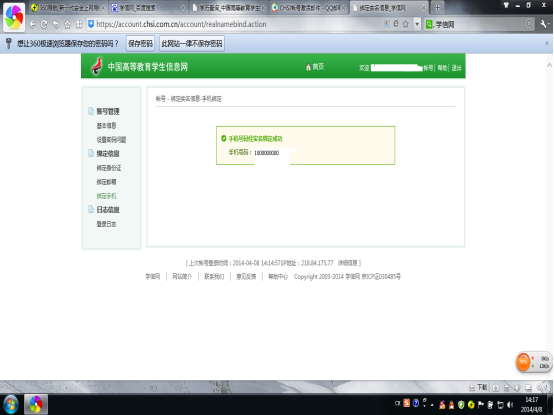Click the undo-close-tab arrow icon
Viewport: 554px width, 415px height.
[x=56, y=24]
